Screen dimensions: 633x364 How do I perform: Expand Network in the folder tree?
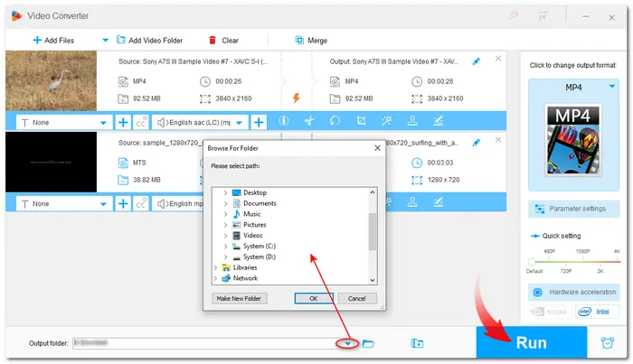point(215,278)
